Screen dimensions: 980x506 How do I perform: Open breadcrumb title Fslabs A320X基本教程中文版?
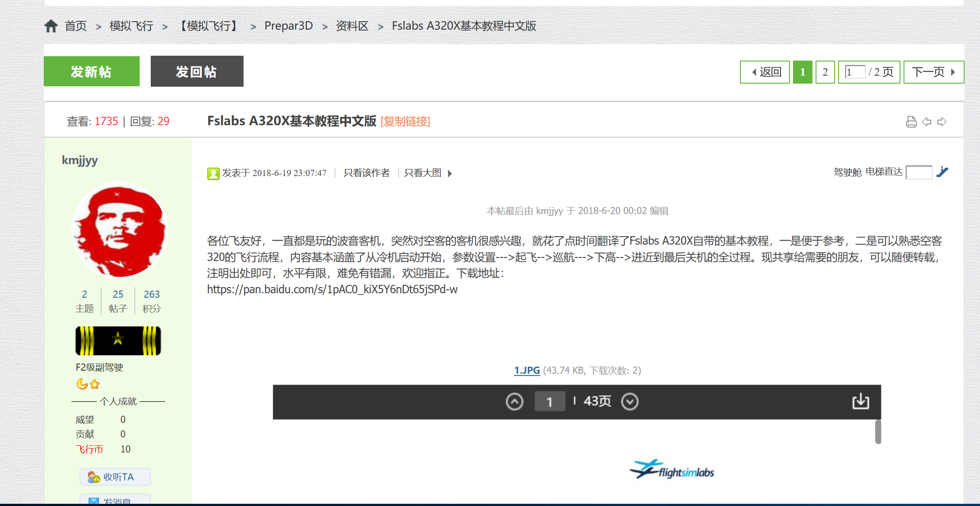464,26
